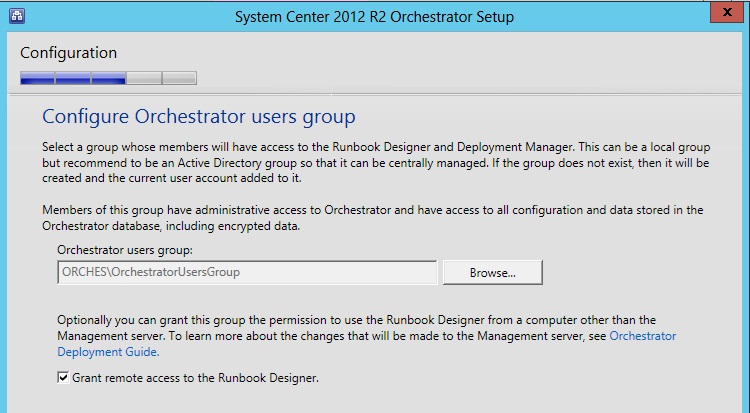The height and width of the screenshot is (413, 750).
Task: Click the Browse... button
Action: point(492,271)
